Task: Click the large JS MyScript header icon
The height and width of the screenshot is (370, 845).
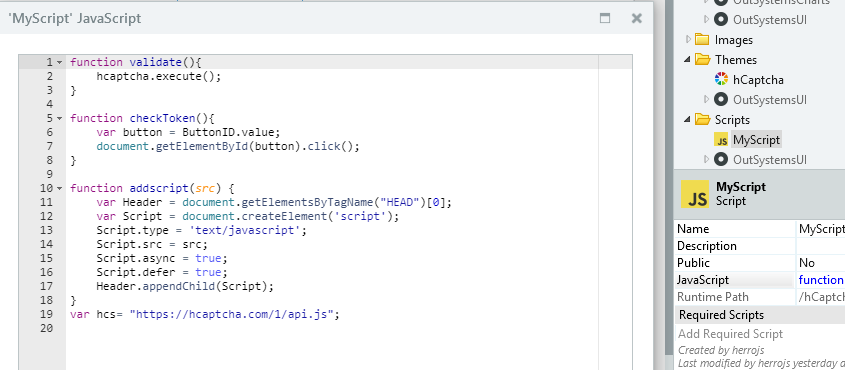Action: (695, 194)
